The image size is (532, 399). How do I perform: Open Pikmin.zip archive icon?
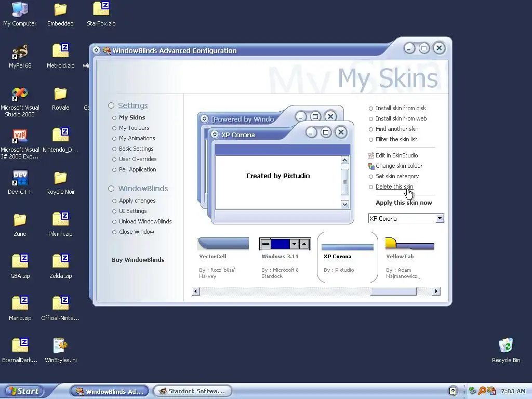point(60,224)
